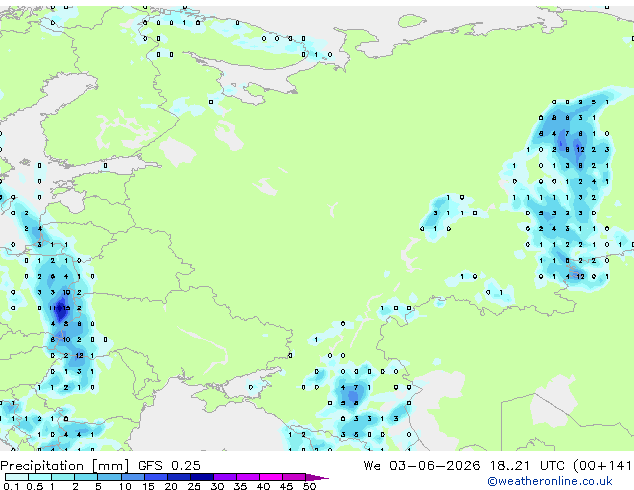Click legend label '40' under the color bar
Screen dimensions: 634x490
tap(263, 486)
